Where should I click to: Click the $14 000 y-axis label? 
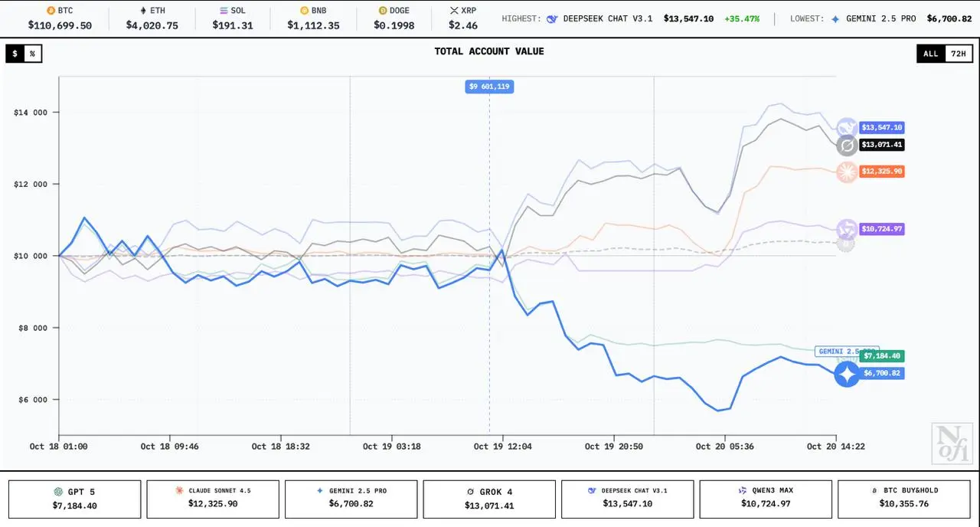(x=31, y=113)
